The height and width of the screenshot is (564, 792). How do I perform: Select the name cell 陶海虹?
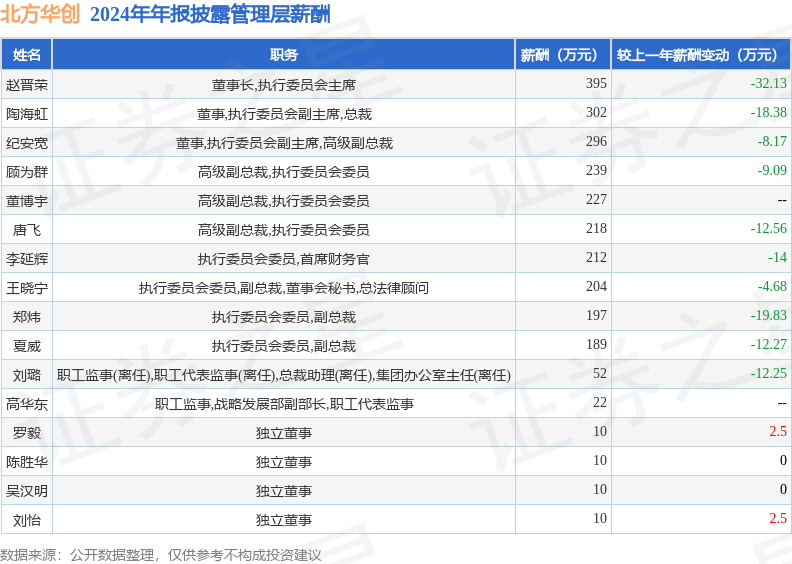coord(27,114)
